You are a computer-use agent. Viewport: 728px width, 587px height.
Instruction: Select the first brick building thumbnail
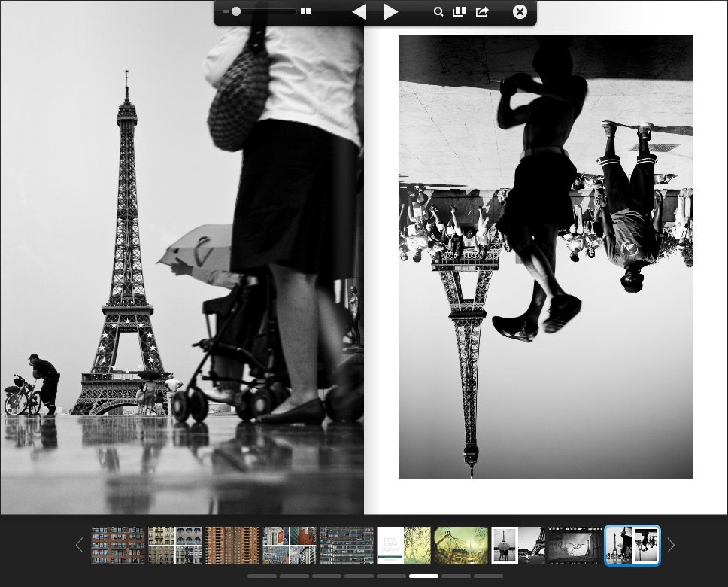pyautogui.click(x=118, y=546)
